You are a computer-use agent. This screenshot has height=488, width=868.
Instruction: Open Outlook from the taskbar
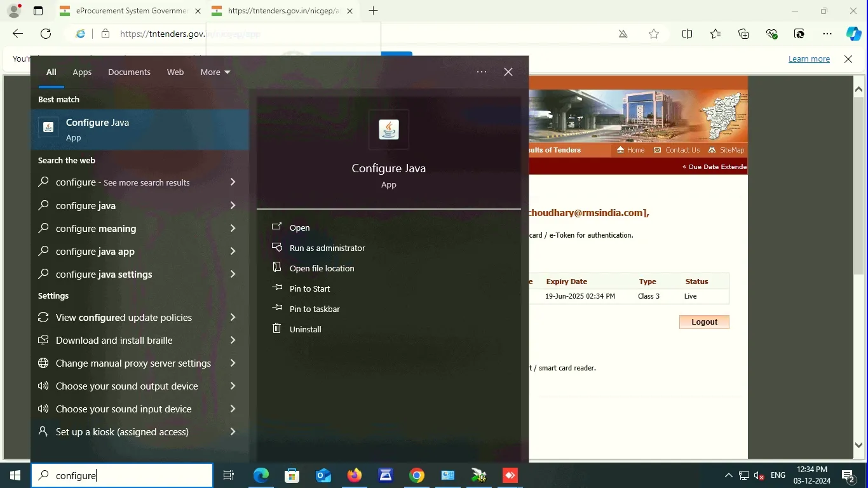[323, 475]
